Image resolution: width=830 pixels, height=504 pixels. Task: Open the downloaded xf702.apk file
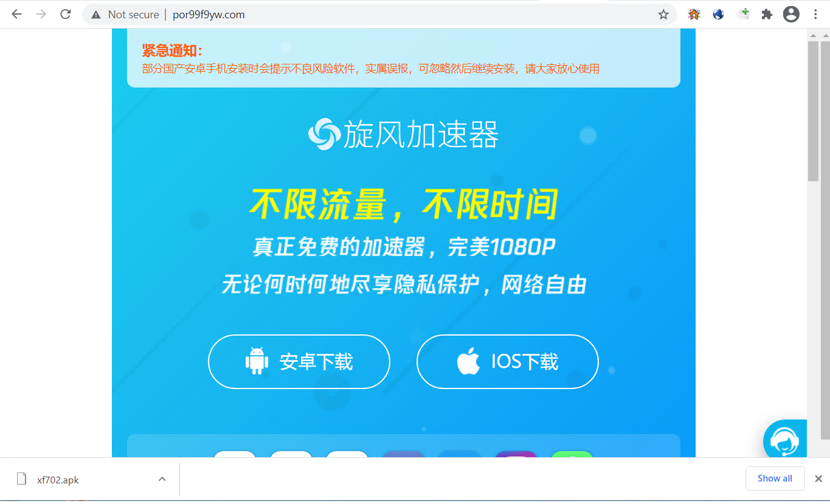click(58, 480)
